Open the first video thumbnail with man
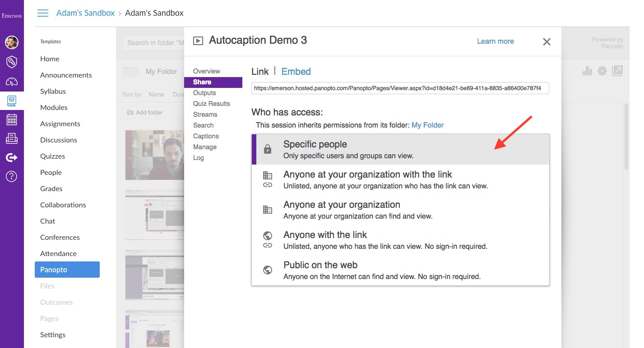The image size is (644, 348). tap(154, 155)
